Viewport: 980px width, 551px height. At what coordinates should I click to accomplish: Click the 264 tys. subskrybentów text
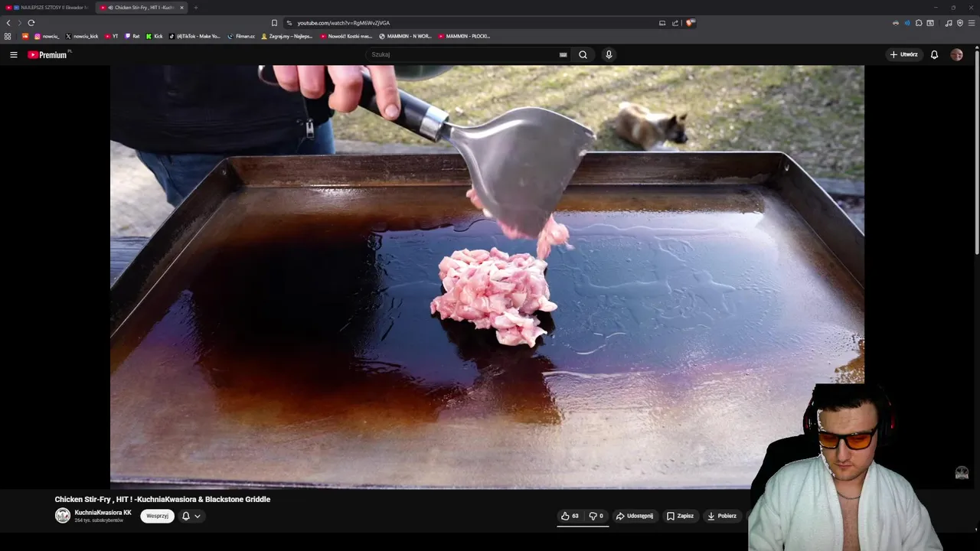(x=99, y=520)
